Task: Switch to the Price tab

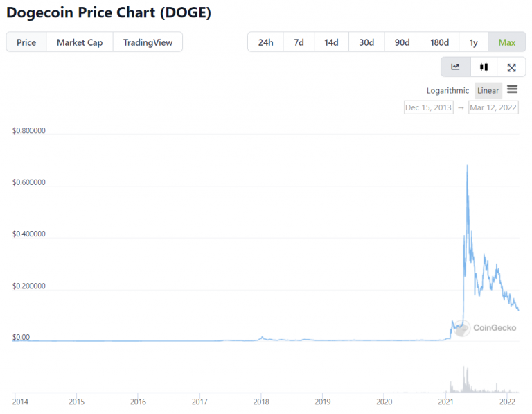Action: [x=26, y=42]
